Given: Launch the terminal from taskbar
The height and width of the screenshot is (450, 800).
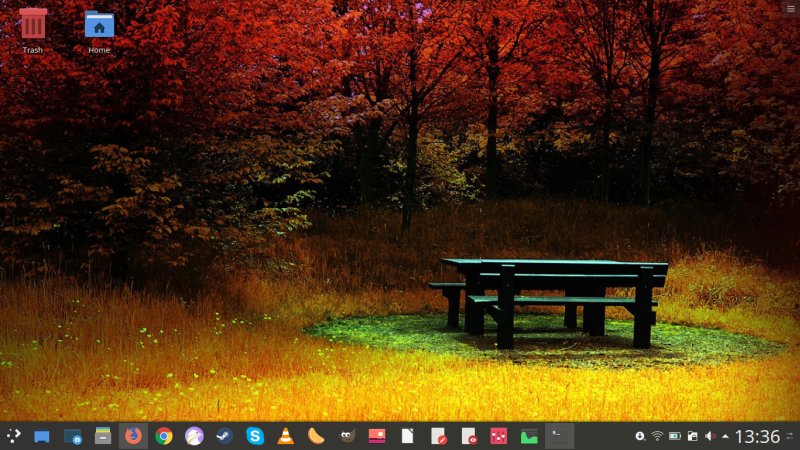Looking at the screenshot, I should [x=560, y=436].
